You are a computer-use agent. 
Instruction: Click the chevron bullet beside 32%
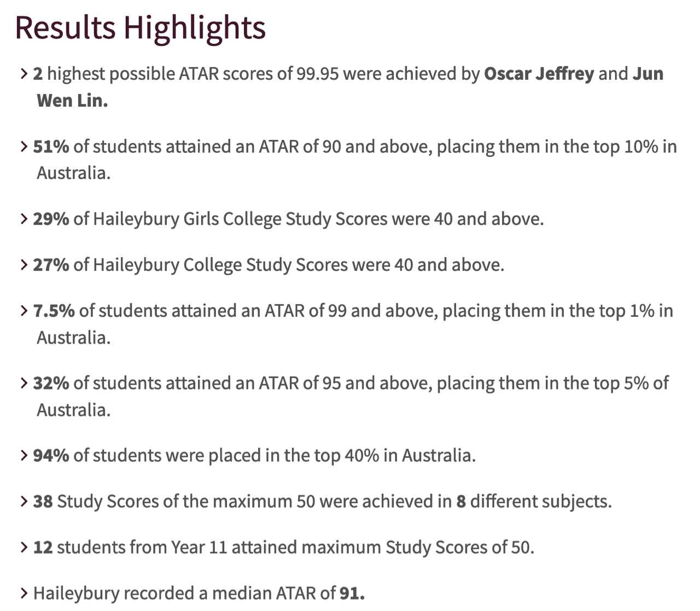24,383
